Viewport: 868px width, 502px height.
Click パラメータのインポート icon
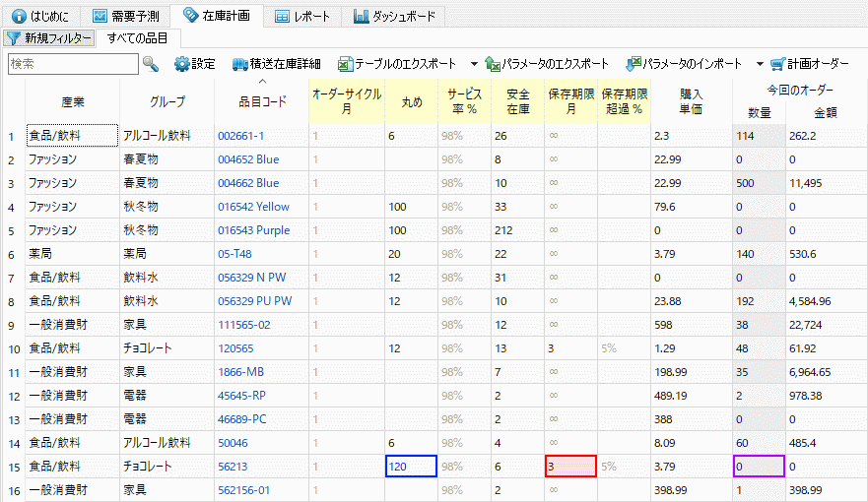point(634,64)
